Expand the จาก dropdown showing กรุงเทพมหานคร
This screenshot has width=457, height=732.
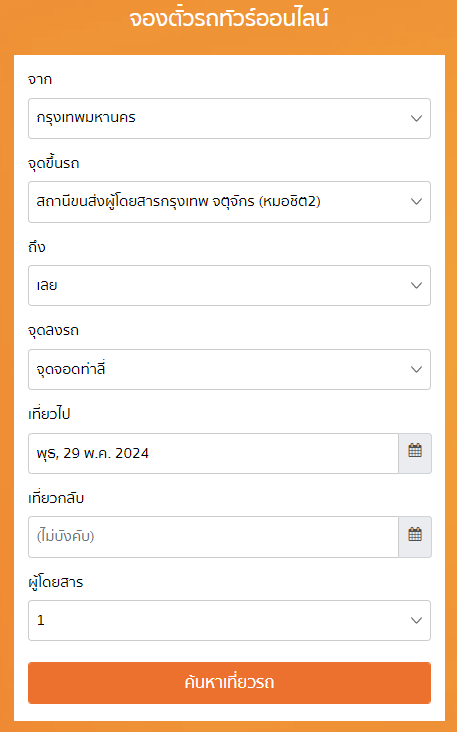229,118
